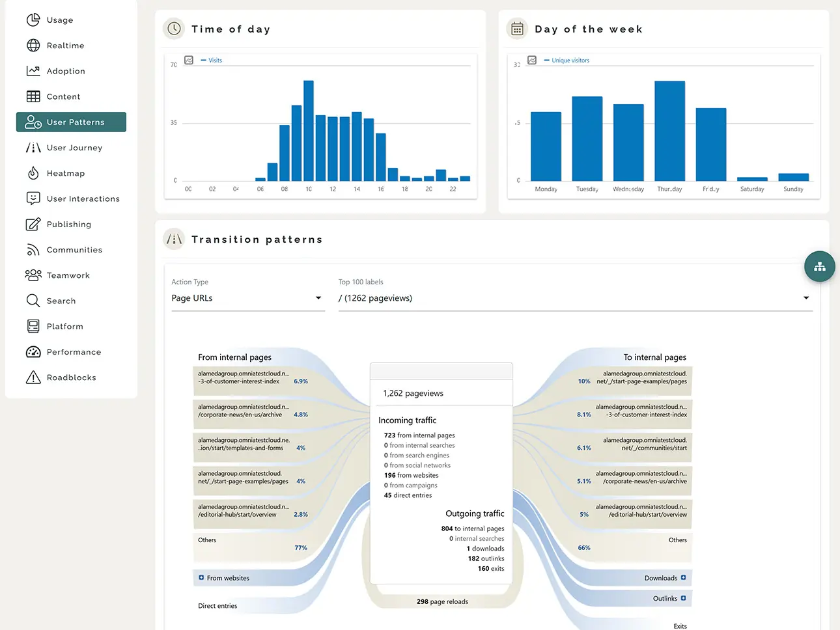The height and width of the screenshot is (630, 840).
Task: Toggle the Visits series legend
Action: coord(212,61)
